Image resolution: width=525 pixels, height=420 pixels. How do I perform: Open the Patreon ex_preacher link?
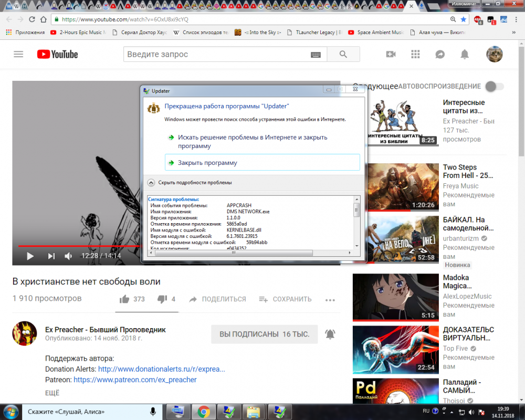[x=135, y=380]
